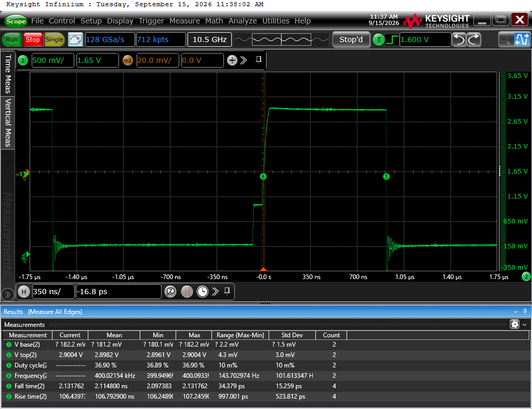Screen dimensions: 532x409
Task: Click the red Stop button
Action: tap(33, 39)
